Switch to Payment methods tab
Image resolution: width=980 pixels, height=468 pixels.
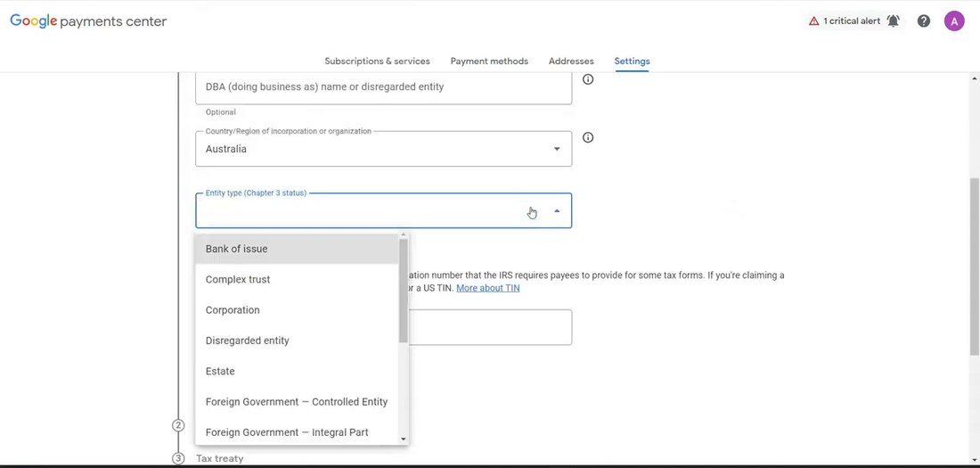pos(489,62)
